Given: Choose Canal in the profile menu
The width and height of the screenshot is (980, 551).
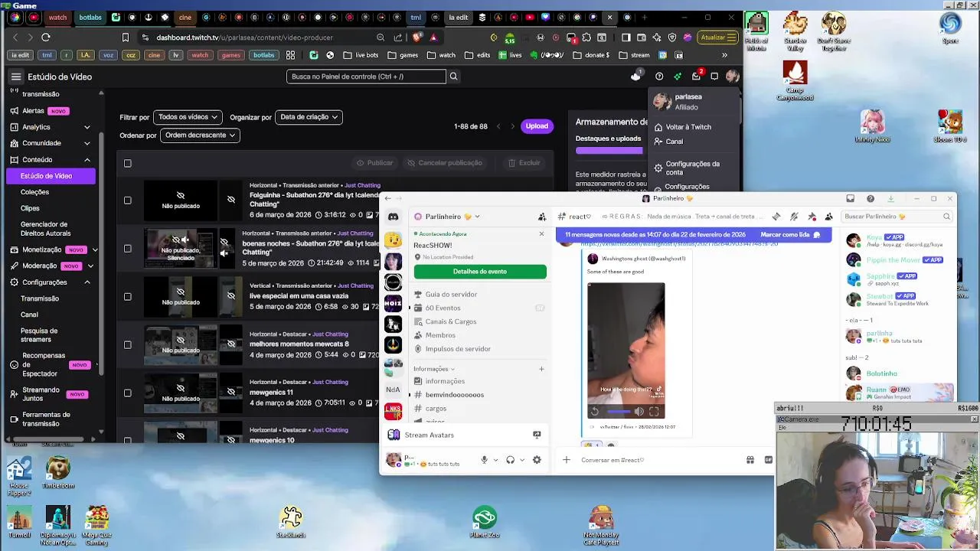Looking at the screenshot, I should click(x=668, y=142).
